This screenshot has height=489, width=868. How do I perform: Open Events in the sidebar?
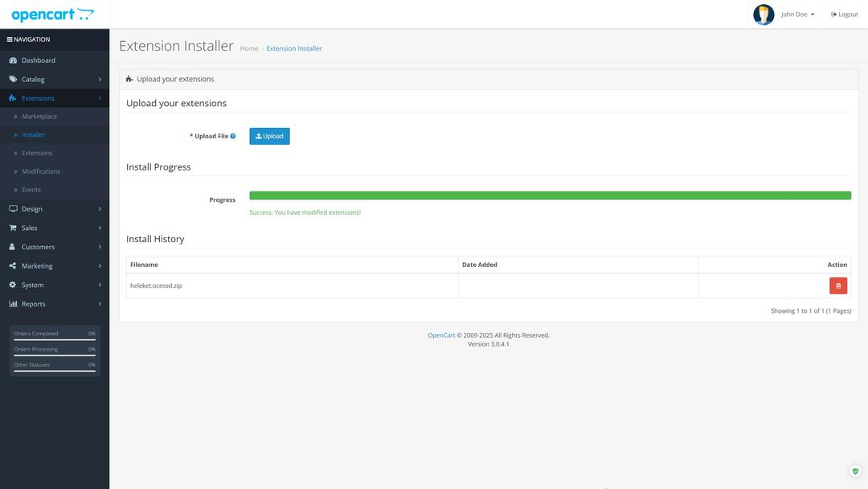pyautogui.click(x=31, y=190)
